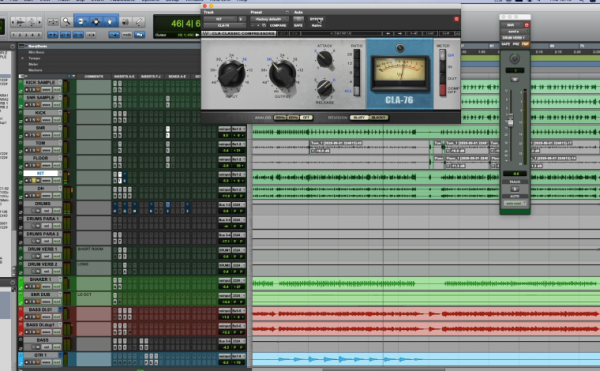The image size is (600, 371).
Task: Click the send level fader handle
Action: click(510, 122)
